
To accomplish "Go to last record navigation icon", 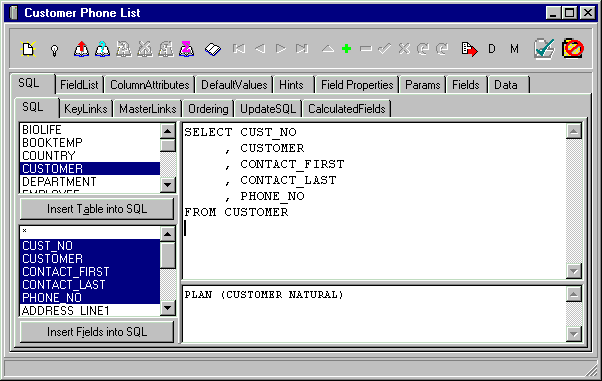I will 302,49.
